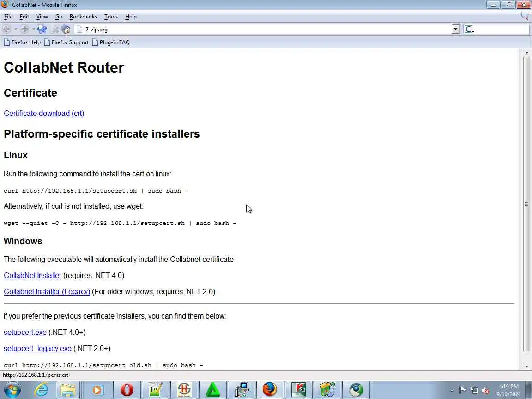The height and width of the screenshot is (399, 532).
Task: Open the Kaspersky taskbar icon
Action: click(x=299, y=390)
